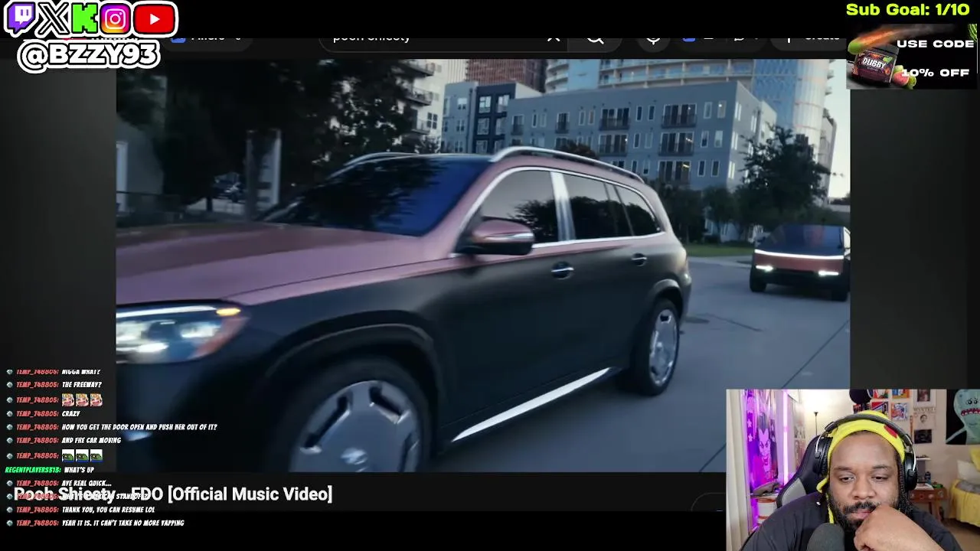Click the chat message AYE REAL QUICK...
The width and height of the screenshot is (980, 551).
click(87, 484)
